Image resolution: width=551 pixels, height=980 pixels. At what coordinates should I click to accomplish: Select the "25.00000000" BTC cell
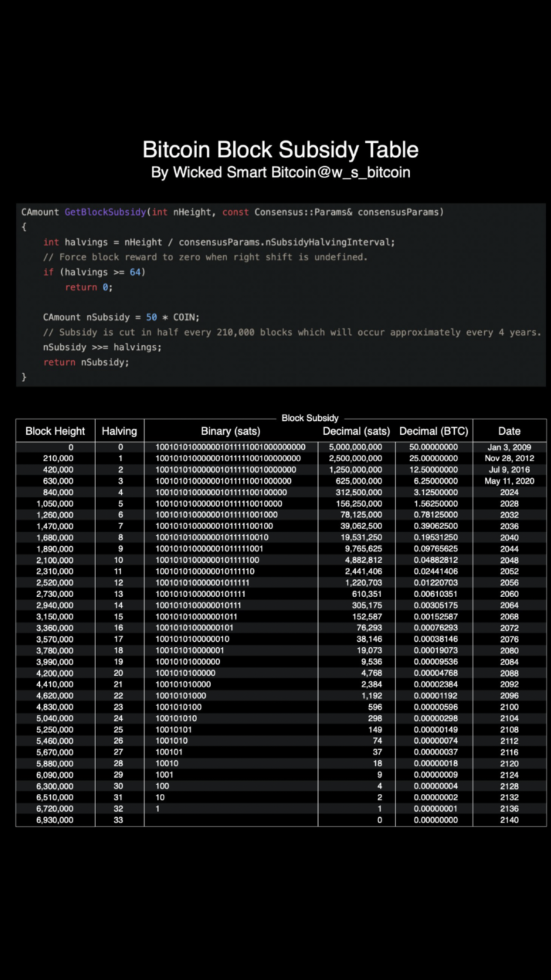(x=433, y=458)
